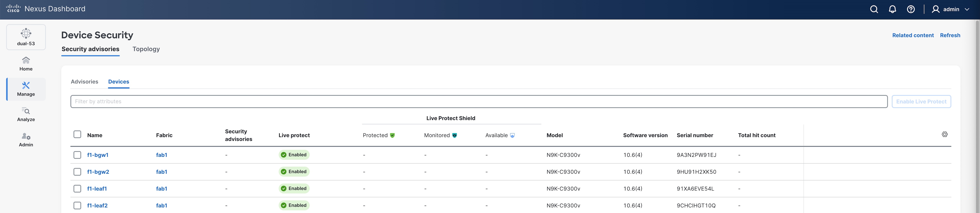Click the Refresh link

click(x=950, y=35)
